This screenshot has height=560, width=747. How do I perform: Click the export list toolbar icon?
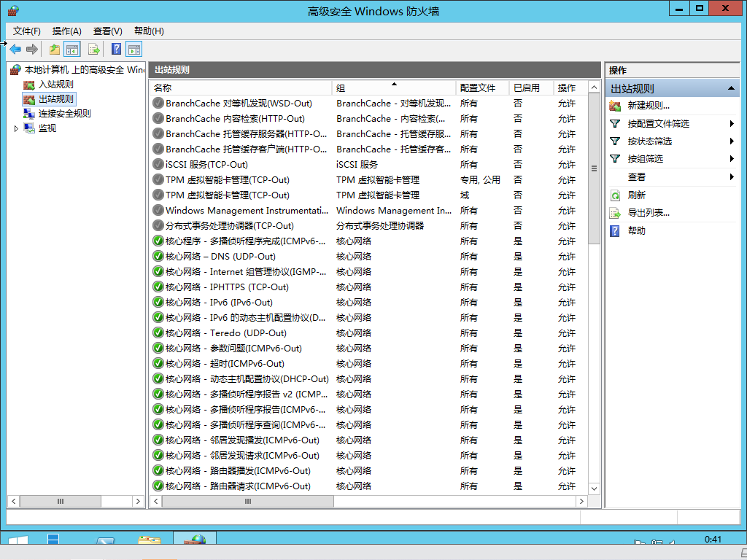coord(94,49)
